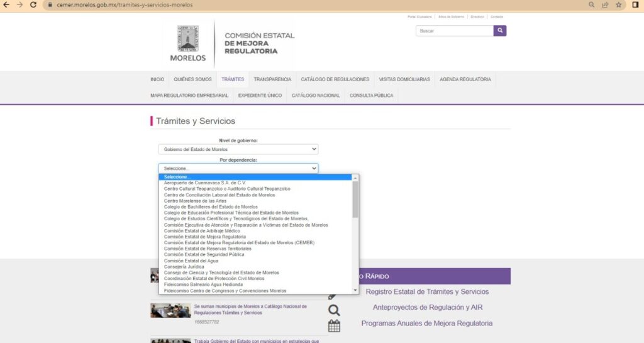Click the calendar icon beside Programas Anuales
The width and height of the screenshot is (644, 343).
pos(334,325)
